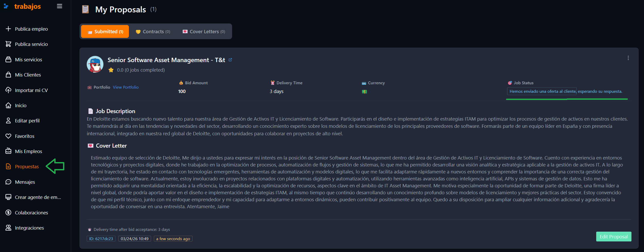Click the delivery time value 3 days

277,91
